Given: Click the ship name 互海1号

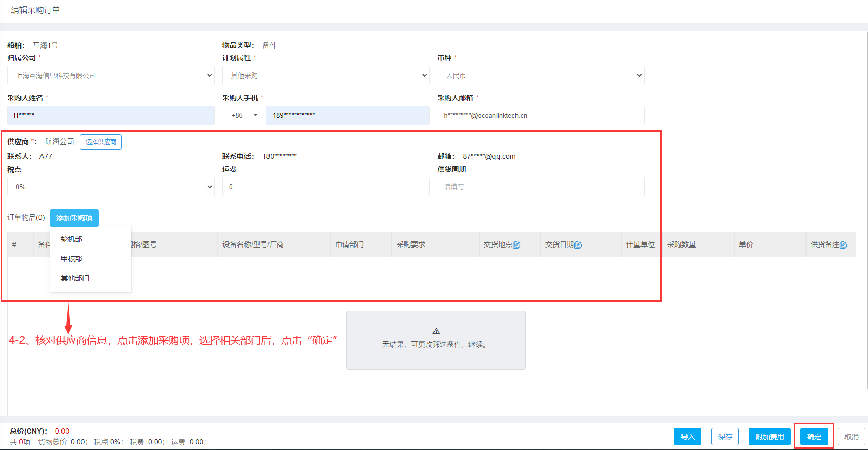Looking at the screenshot, I should (x=46, y=45).
